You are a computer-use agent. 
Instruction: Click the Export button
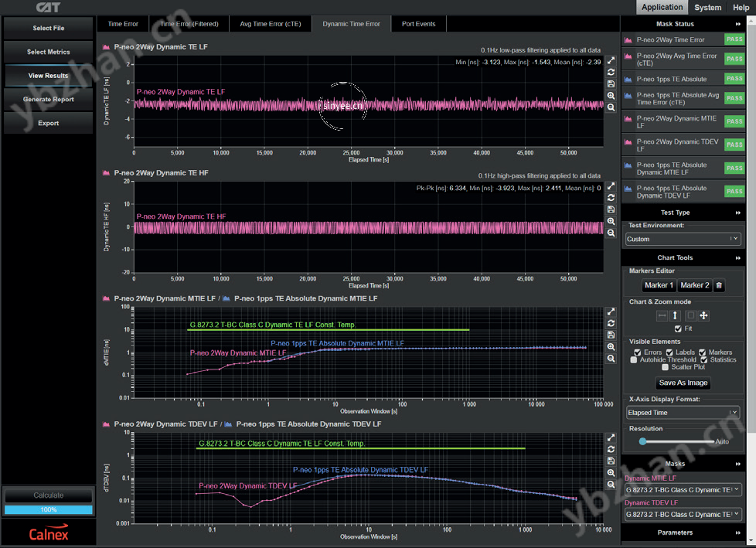point(48,124)
